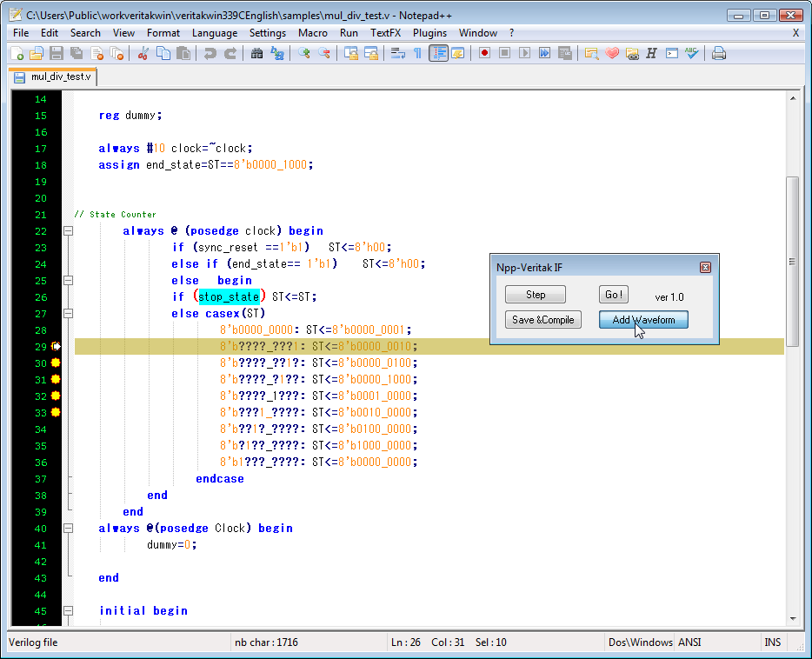
Task: Click the Undo arrow icon
Action: pyautogui.click(x=210, y=53)
